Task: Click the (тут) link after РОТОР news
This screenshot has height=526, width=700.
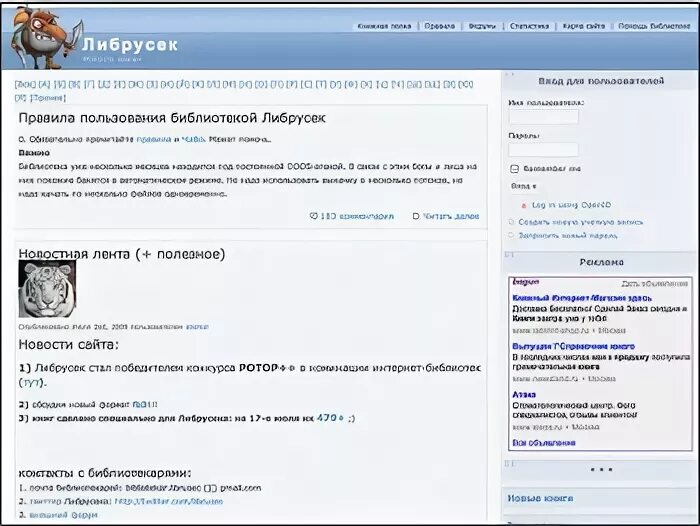Action: (x=32, y=383)
